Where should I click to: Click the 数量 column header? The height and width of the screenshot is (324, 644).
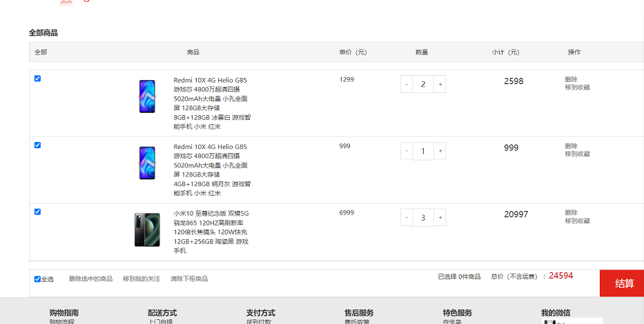pyautogui.click(x=422, y=52)
